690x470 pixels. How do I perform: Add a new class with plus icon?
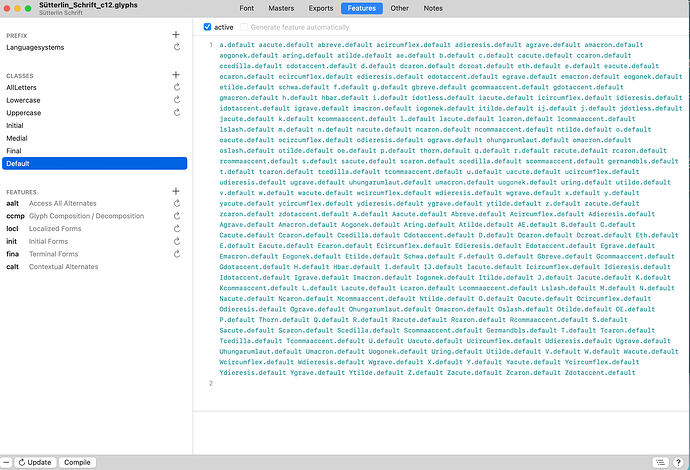pos(176,75)
